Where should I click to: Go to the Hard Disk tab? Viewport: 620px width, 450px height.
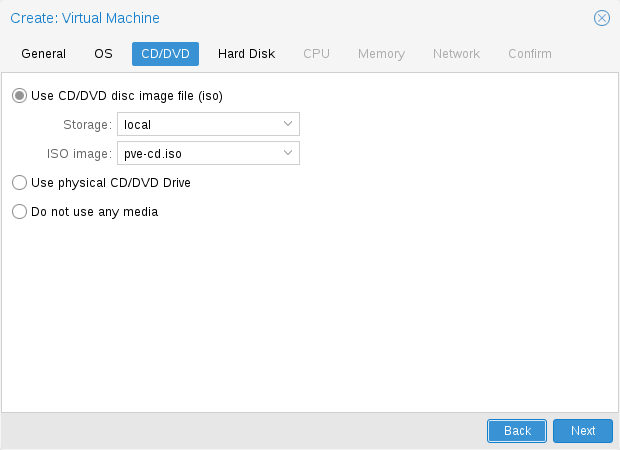(x=246, y=54)
